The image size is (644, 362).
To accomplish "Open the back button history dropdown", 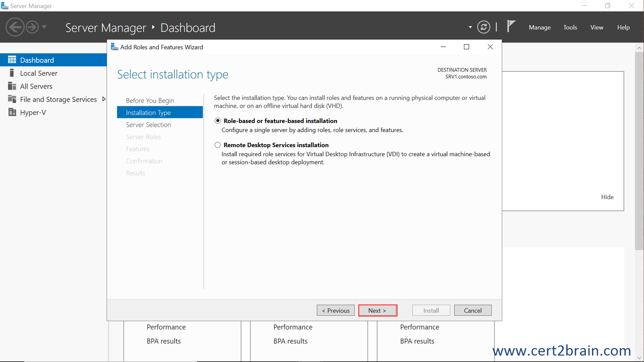I will tap(44, 27).
